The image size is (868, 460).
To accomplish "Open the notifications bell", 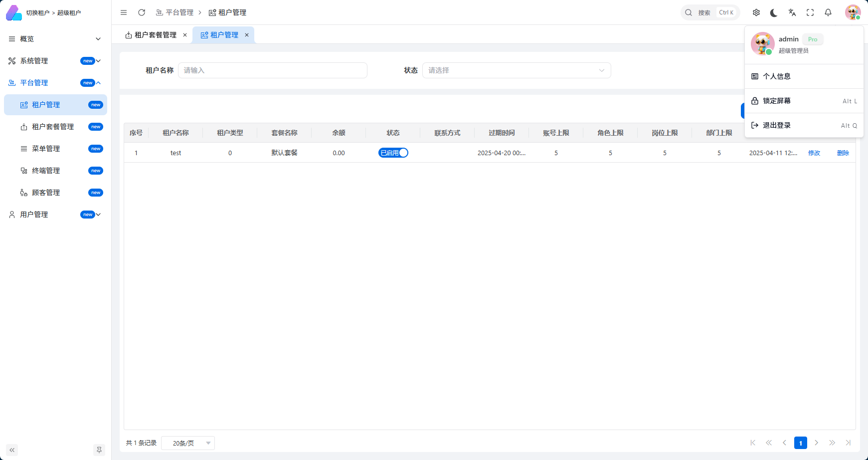I will [x=828, y=12].
